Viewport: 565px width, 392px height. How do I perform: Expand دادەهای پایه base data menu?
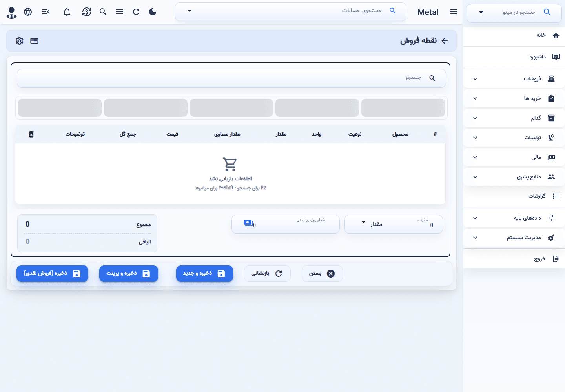pyautogui.click(x=514, y=218)
